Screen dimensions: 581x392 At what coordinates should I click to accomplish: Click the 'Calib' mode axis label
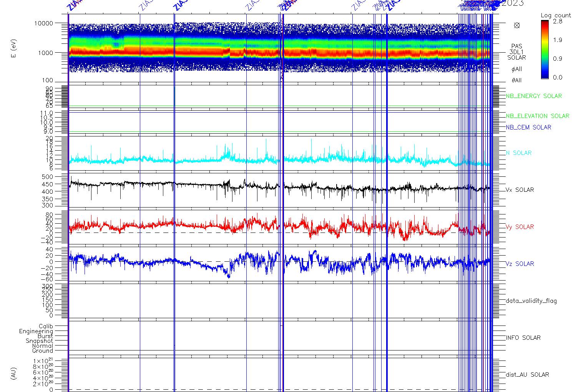46,326
